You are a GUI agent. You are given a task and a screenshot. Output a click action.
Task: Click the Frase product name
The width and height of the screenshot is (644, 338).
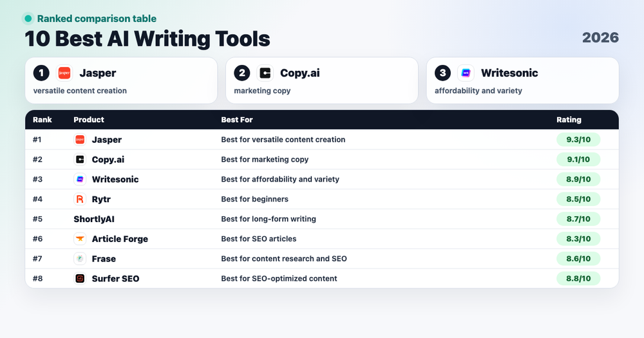(104, 259)
